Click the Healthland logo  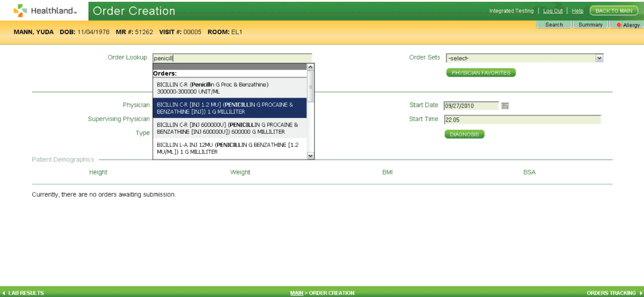pyautogui.click(x=45, y=11)
